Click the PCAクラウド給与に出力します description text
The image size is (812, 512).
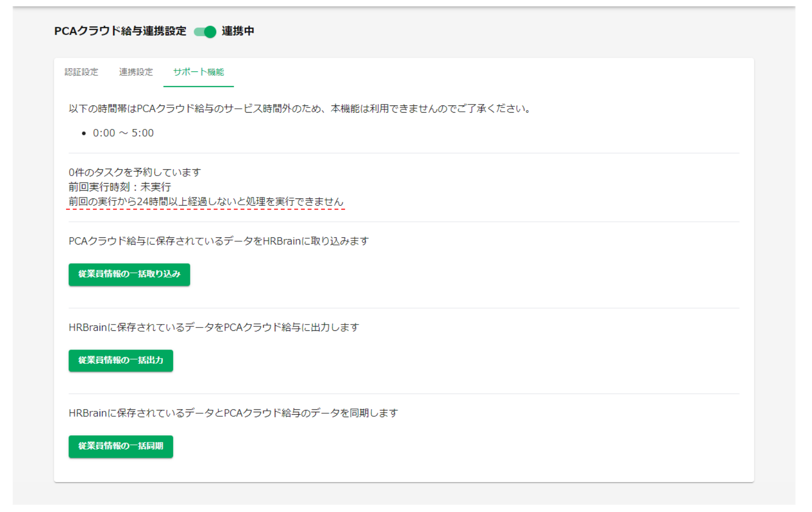[x=214, y=327]
